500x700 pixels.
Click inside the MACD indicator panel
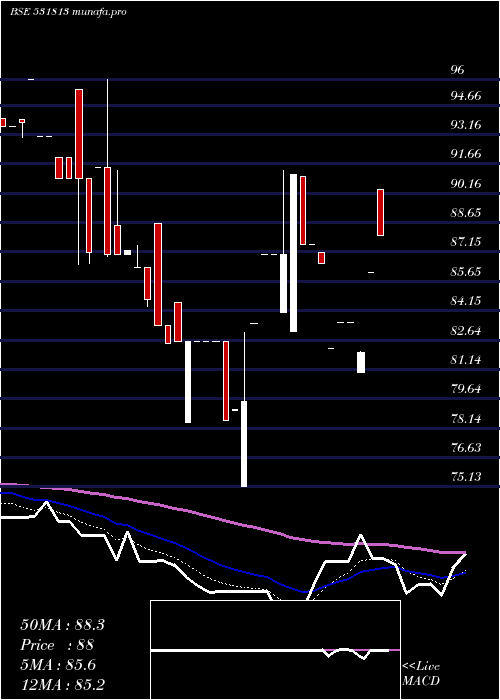click(275, 650)
